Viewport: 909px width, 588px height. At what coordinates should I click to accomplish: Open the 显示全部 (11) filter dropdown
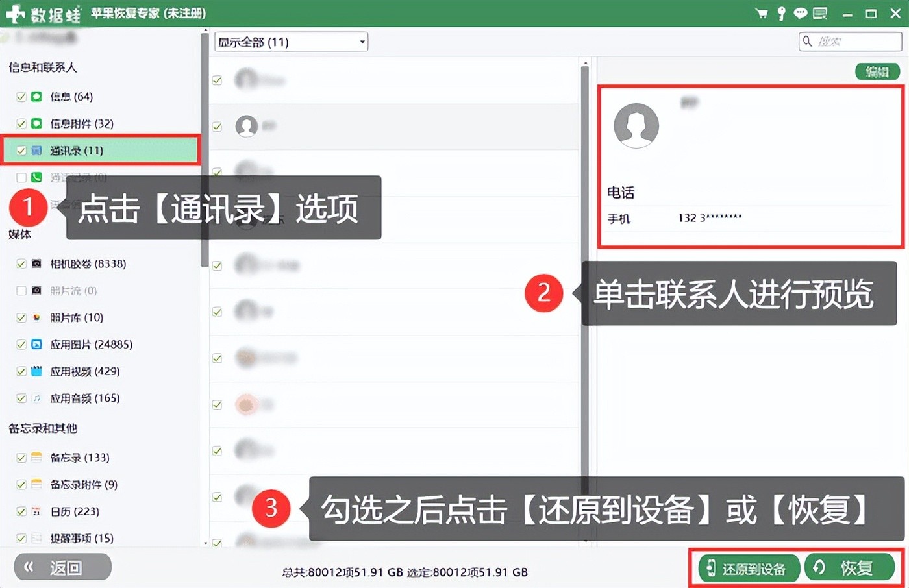point(291,42)
